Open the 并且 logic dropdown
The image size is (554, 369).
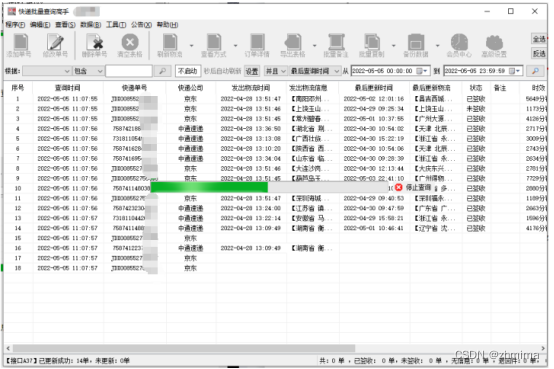(x=276, y=71)
